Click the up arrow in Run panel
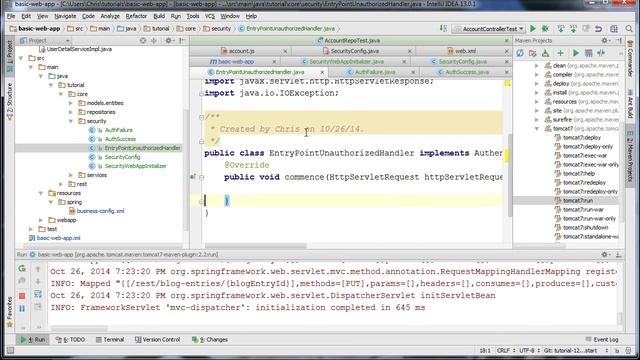 tap(38, 269)
